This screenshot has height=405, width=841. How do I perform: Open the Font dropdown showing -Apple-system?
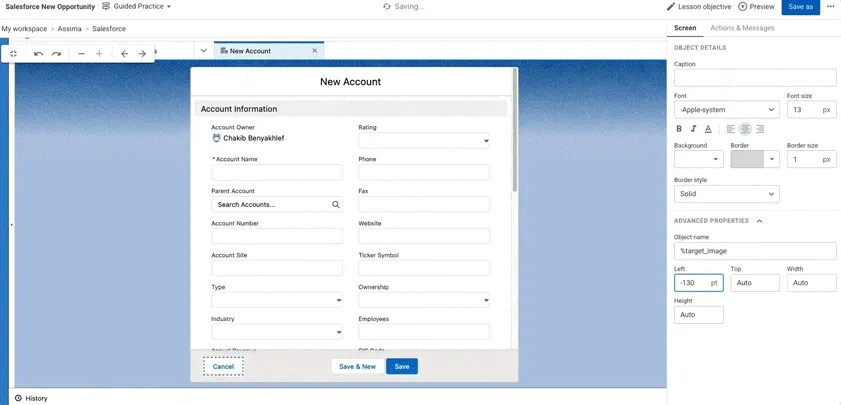(726, 110)
